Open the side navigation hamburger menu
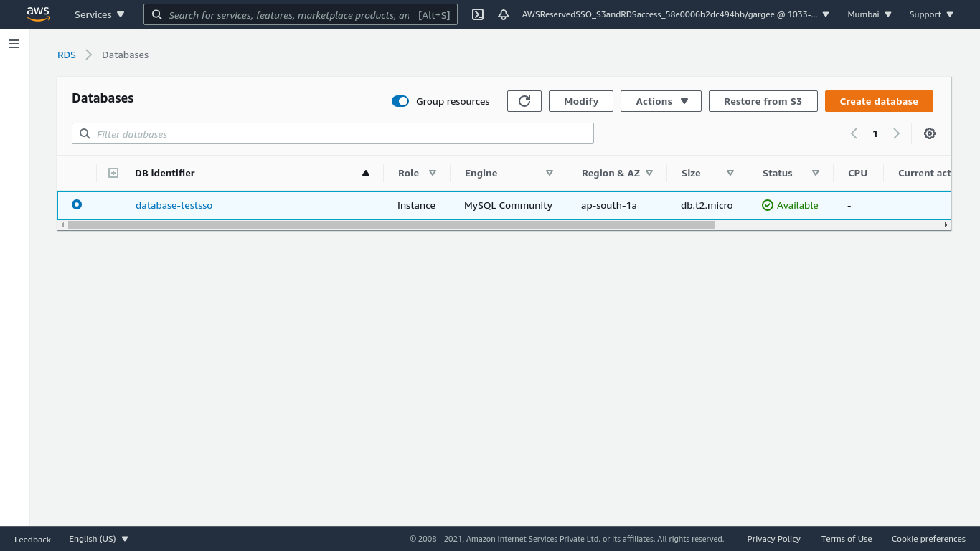Viewport: 980px width, 551px height. pyautogui.click(x=14, y=44)
